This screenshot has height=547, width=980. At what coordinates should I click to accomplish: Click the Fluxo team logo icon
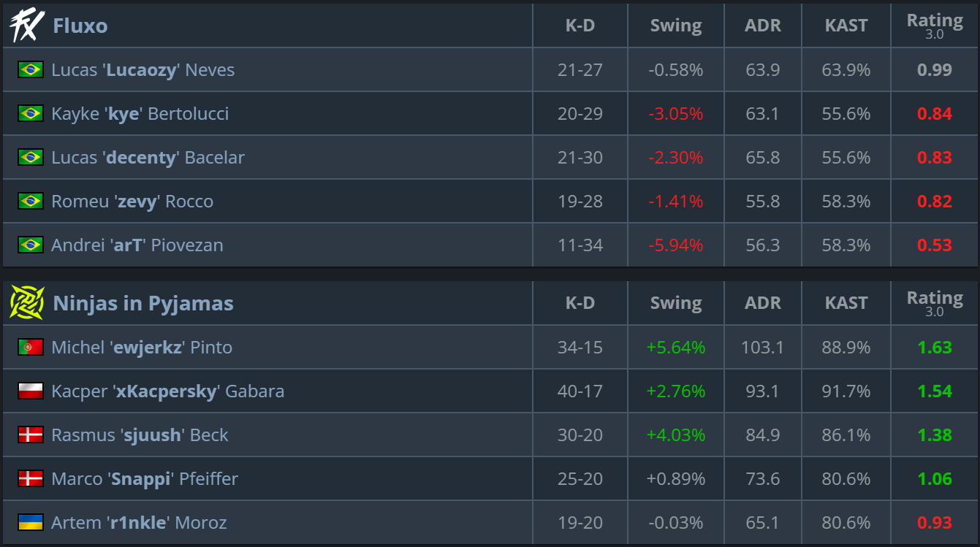coord(27,26)
